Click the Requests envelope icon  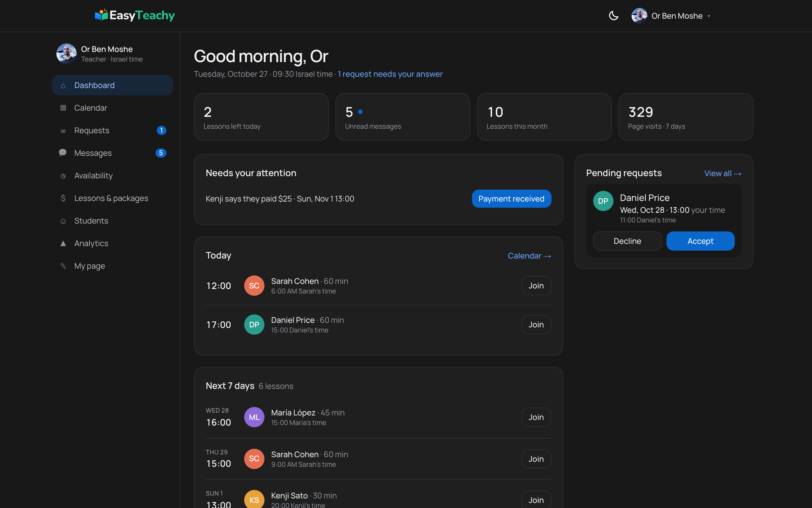click(63, 131)
